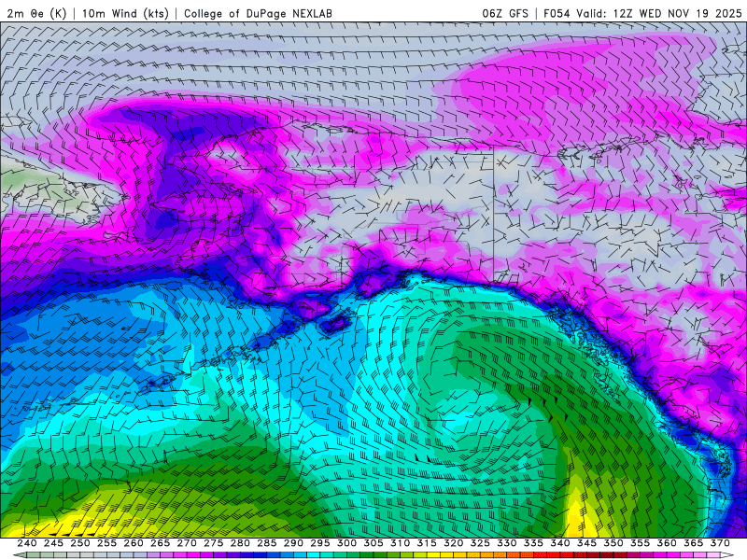The height and width of the screenshot is (560, 747).
Task: Select the 330 colorbar tick label
Action: coord(507,543)
